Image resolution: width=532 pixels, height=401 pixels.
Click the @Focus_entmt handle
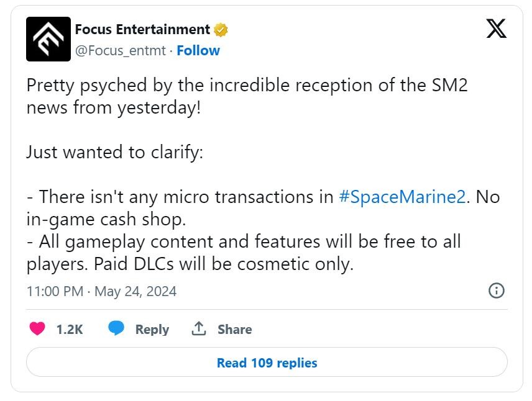[120, 50]
